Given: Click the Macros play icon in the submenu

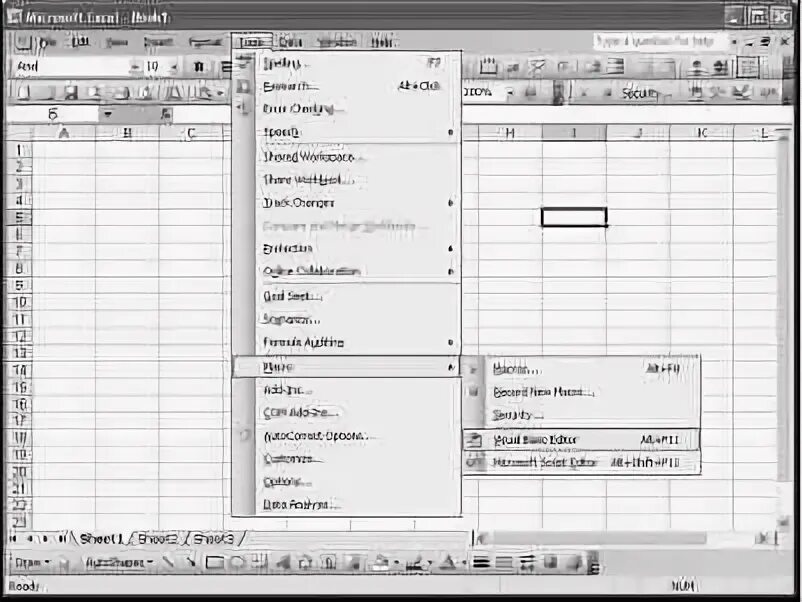Looking at the screenshot, I should tap(474, 369).
